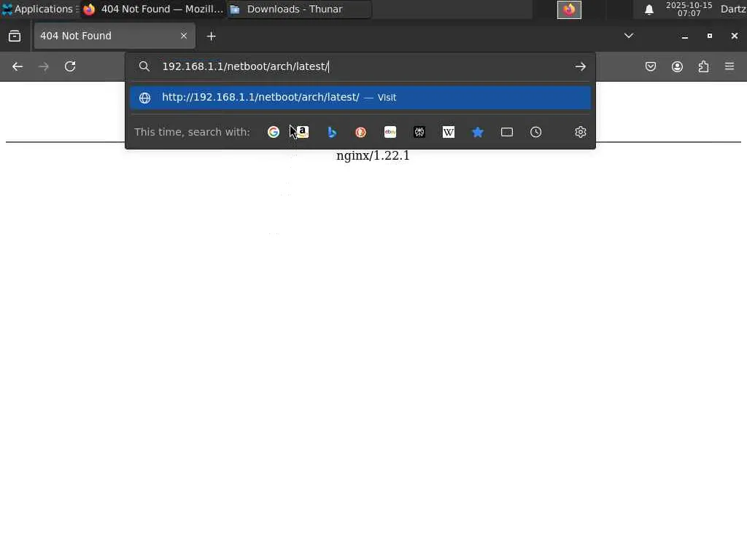Search this time with Amazon

(x=302, y=132)
